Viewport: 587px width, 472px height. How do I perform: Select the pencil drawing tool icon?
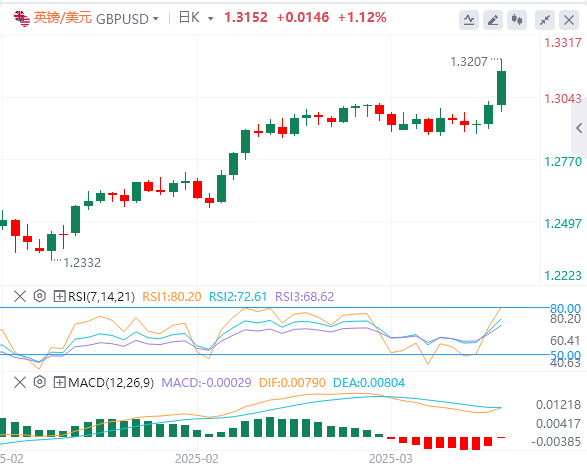point(493,20)
